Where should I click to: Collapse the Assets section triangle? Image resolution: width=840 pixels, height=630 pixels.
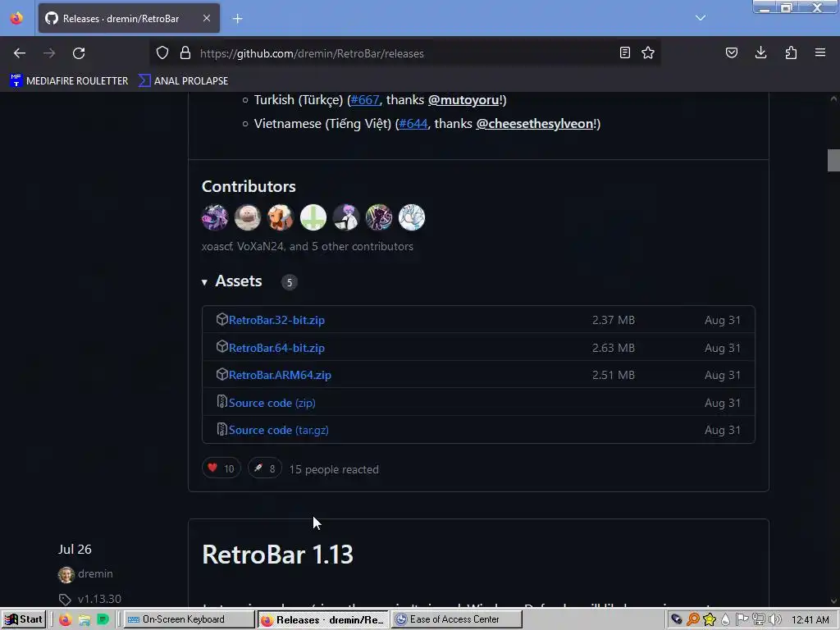(204, 282)
